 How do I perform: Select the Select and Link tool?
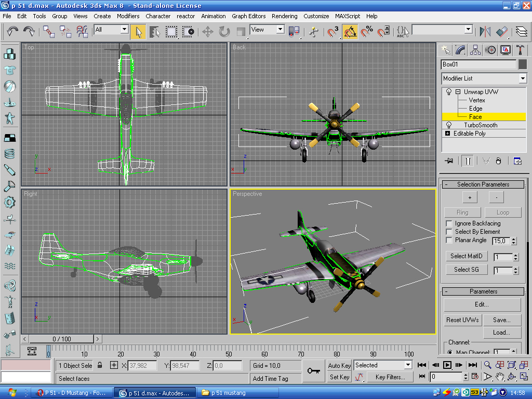49,32
